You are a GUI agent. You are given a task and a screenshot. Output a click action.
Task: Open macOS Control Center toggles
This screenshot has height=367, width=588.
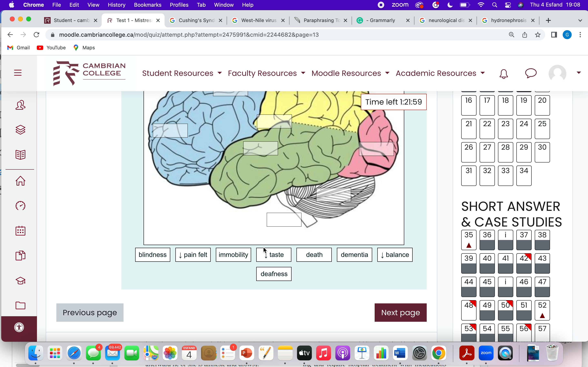508,5
